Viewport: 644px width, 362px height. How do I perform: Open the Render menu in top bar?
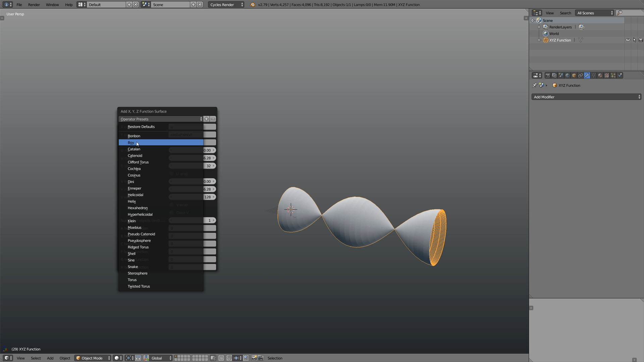coord(34,5)
